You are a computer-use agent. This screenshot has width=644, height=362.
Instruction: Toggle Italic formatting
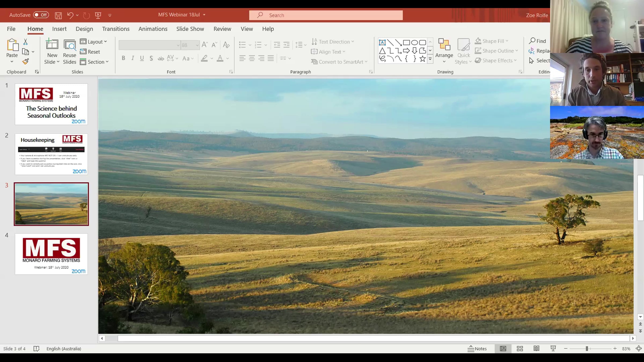coord(133,58)
